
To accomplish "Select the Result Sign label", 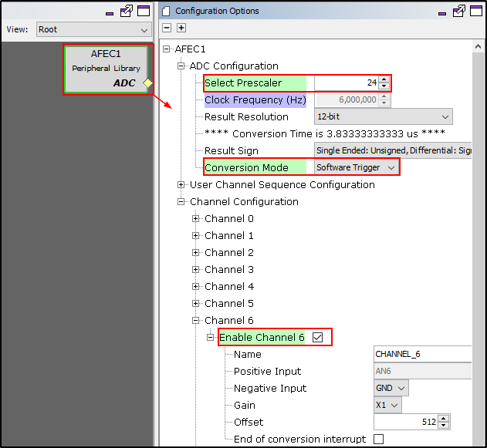I will [x=232, y=151].
